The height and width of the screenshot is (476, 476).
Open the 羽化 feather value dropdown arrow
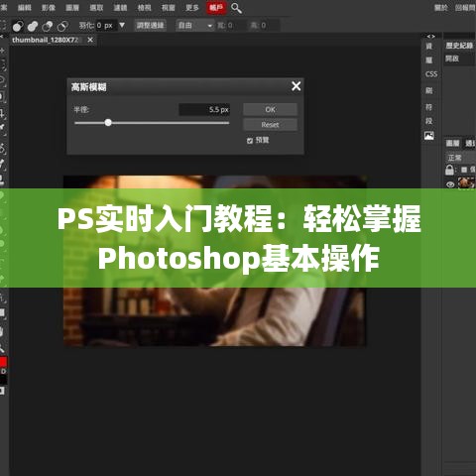122,25
